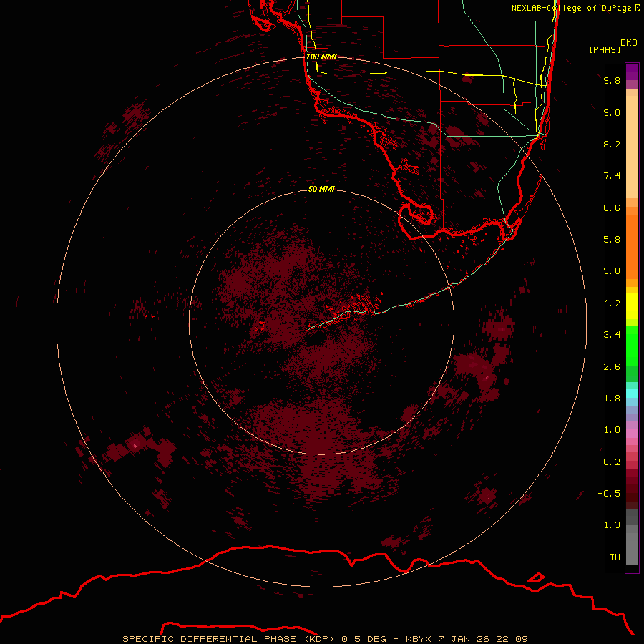Click the 8.2 scale value
Screen dimensions: 644x644
(x=612, y=144)
